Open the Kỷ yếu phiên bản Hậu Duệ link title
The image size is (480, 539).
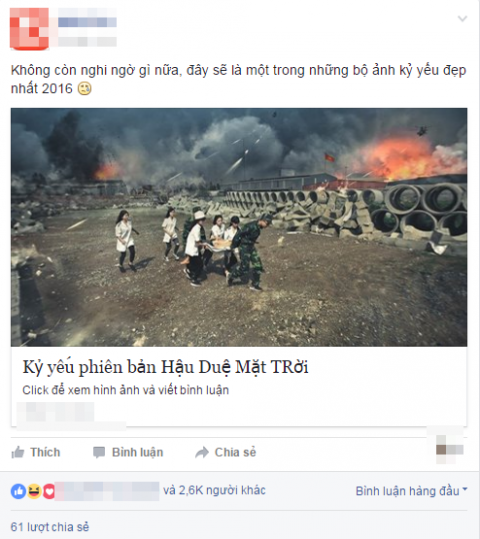(x=165, y=367)
